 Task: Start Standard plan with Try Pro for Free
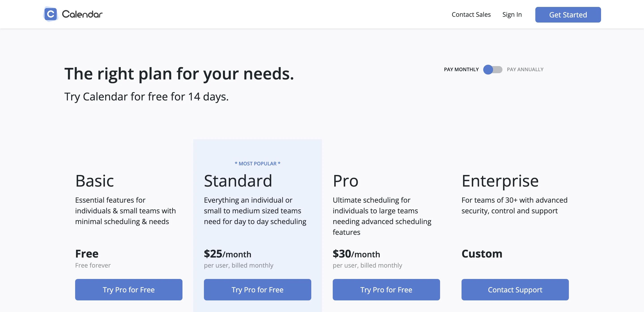coord(258,289)
